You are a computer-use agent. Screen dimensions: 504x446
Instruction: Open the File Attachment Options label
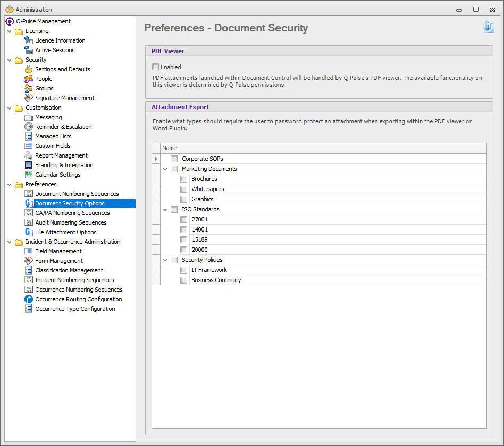(66, 232)
